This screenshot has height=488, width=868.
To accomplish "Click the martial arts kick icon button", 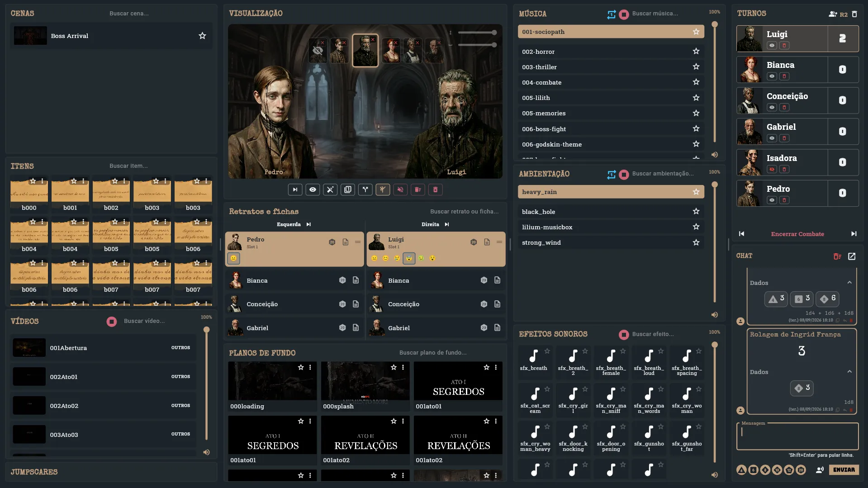I will [x=383, y=190].
